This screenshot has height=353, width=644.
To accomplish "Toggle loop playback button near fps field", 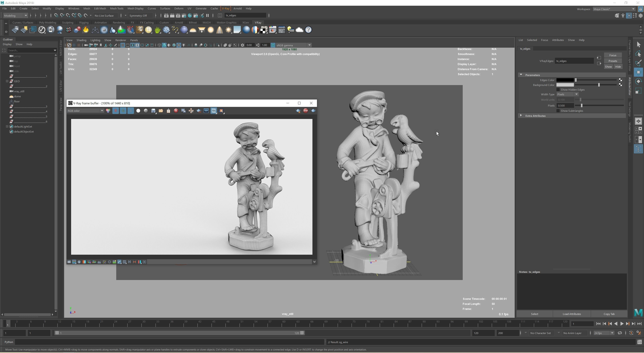I will coord(620,333).
